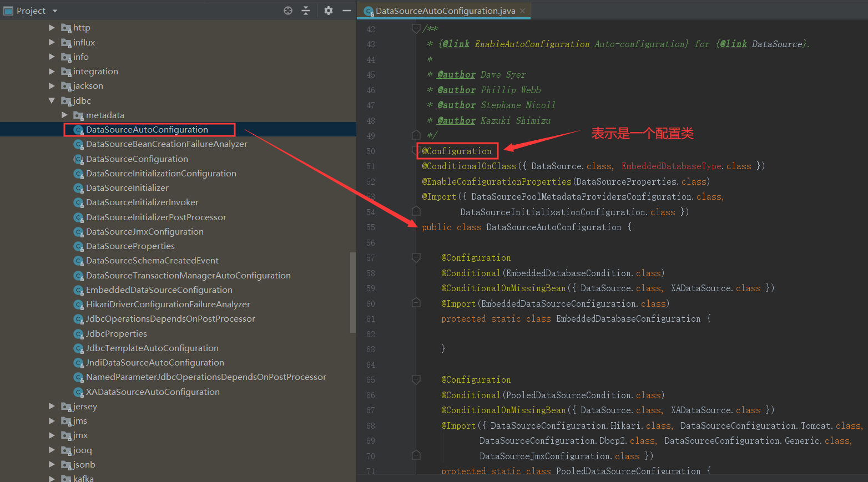Expand the metadata package node
The width and height of the screenshot is (868, 482).
65,115
